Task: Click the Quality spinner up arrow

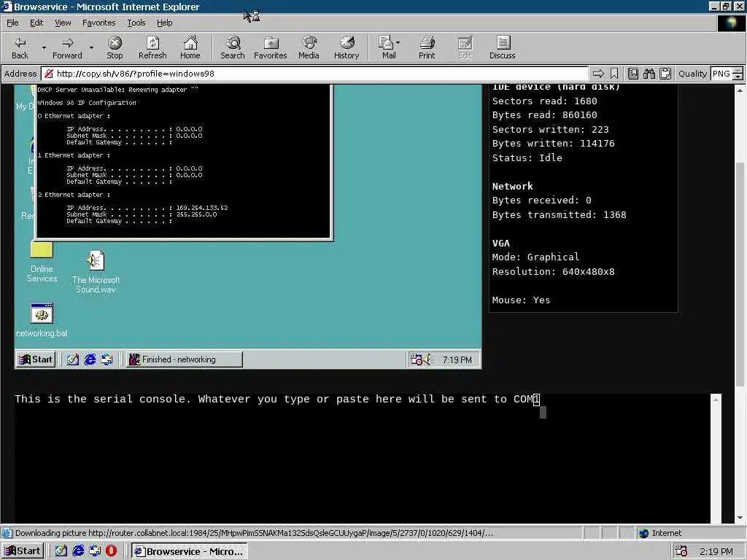Action: 738,70
